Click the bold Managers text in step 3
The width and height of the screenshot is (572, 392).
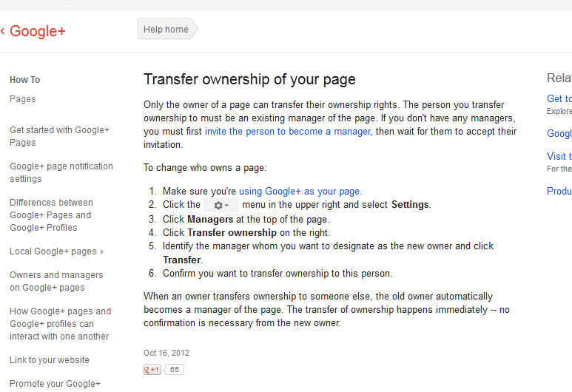click(x=210, y=219)
